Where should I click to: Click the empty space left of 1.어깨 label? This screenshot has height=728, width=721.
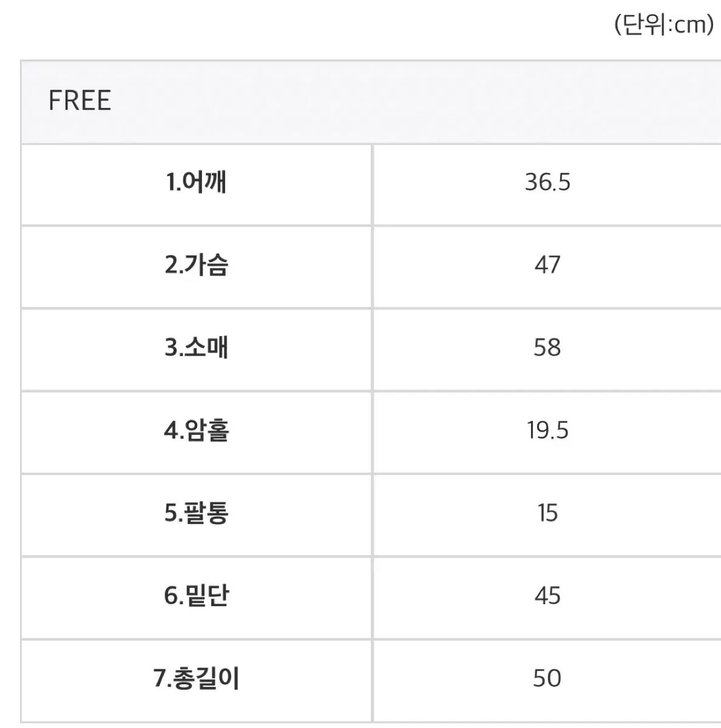(x=85, y=183)
